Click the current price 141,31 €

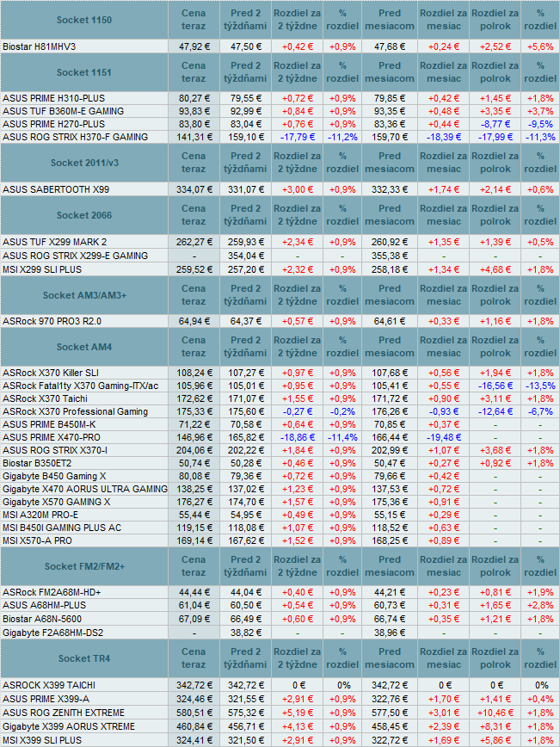click(x=194, y=137)
